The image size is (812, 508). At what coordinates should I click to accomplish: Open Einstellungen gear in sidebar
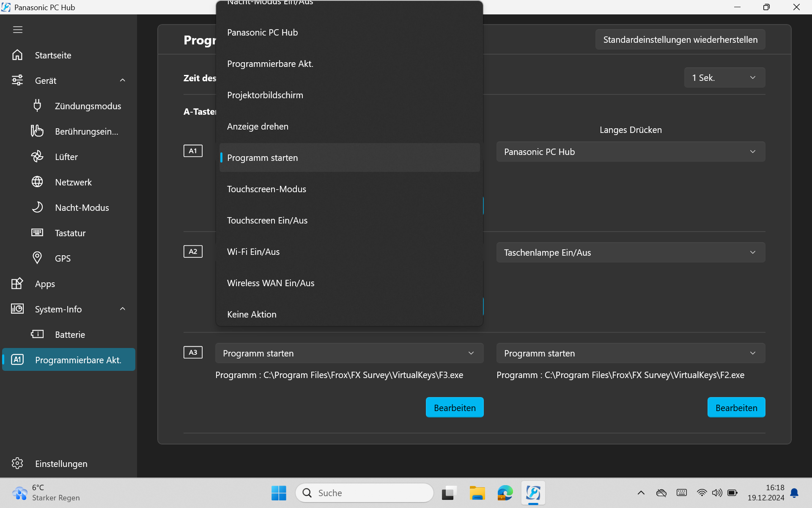(17, 464)
